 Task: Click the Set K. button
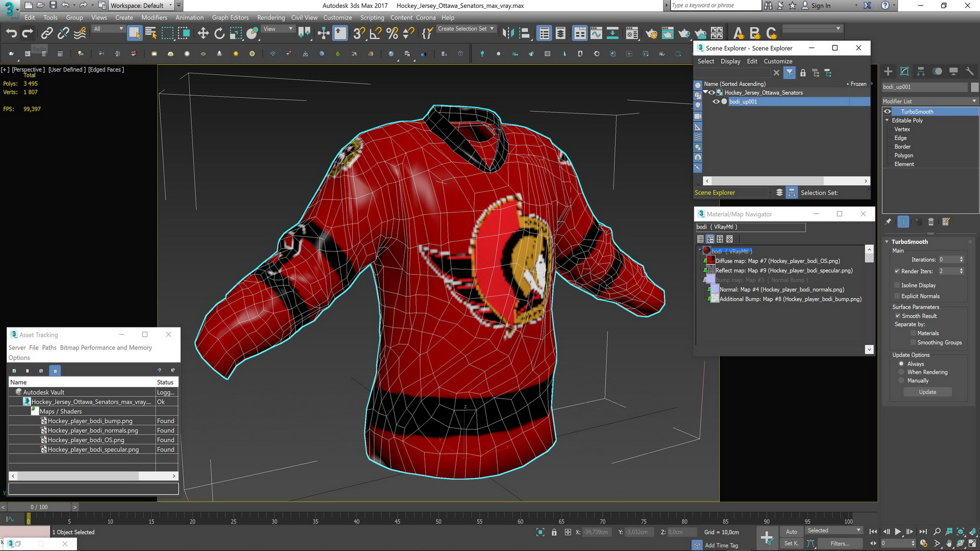point(791,543)
